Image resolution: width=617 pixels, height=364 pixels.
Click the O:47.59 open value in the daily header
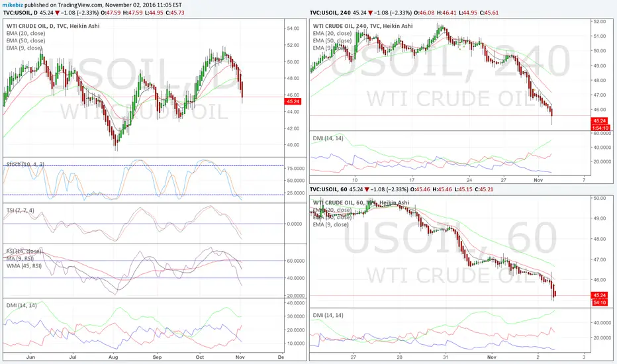coord(111,13)
